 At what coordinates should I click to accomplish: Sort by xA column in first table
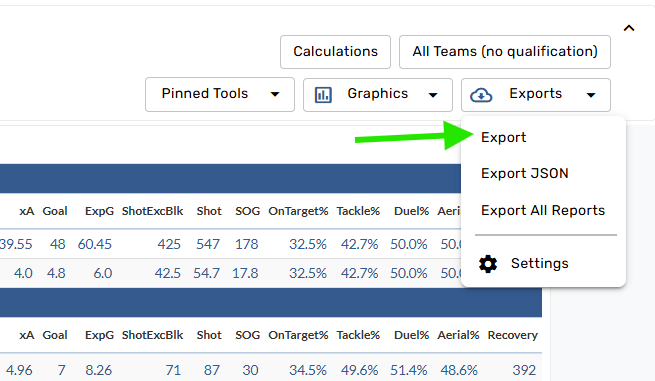click(27, 211)
